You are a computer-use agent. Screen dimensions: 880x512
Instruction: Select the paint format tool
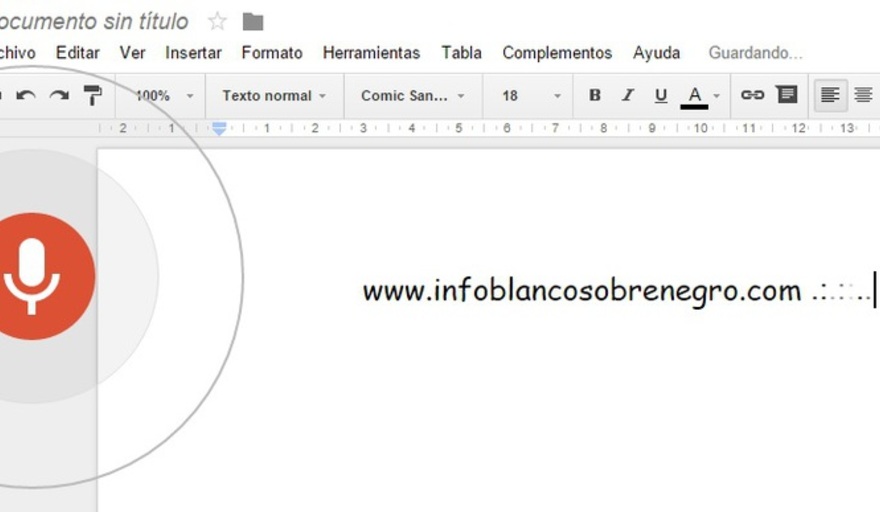point(93,95)
